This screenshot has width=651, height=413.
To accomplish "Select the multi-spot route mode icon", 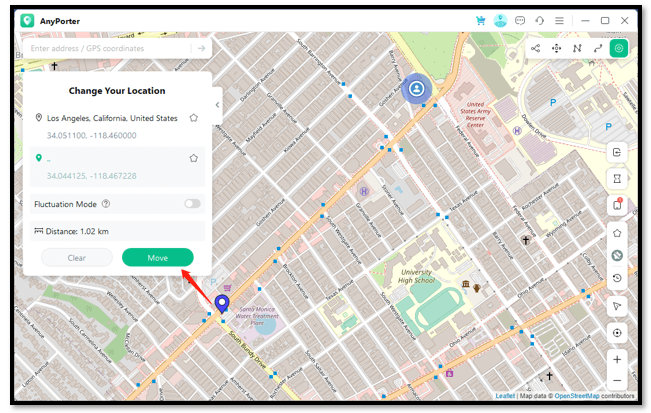I will coord(577,48).
